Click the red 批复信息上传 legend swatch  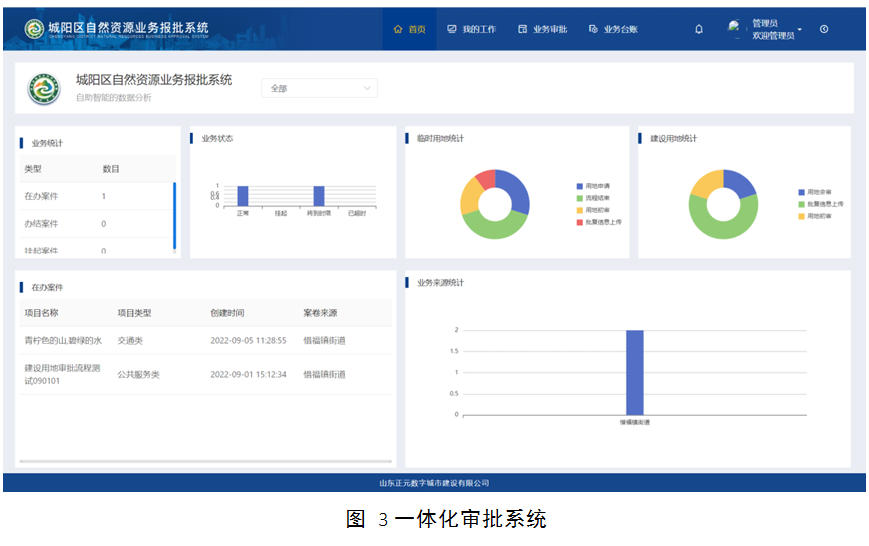point(579,222)
